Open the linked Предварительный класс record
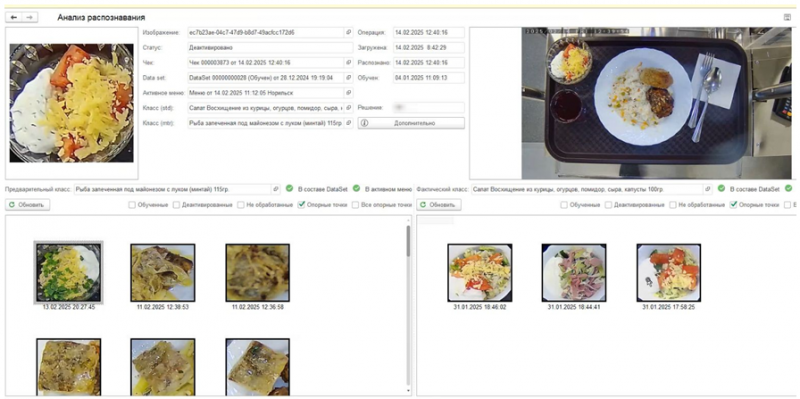 [x=276, y=189]
